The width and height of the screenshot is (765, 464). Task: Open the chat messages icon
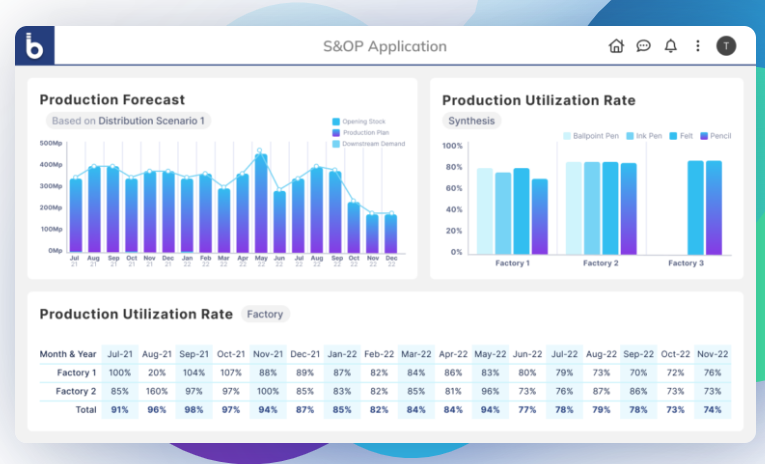(x=644, y=46)
